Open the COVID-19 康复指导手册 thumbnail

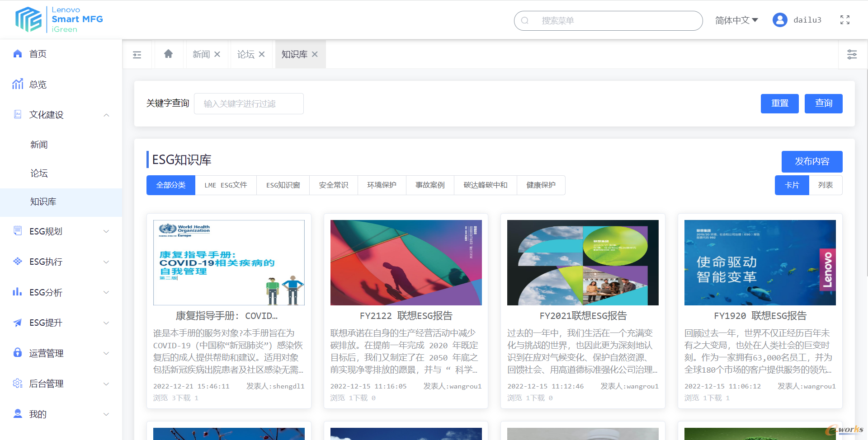coord(229,262)
